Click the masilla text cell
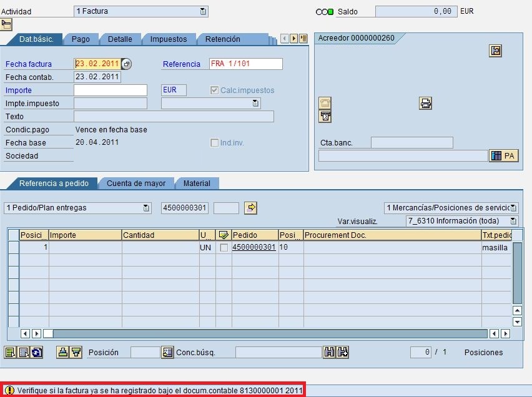Screen dimensions: 532x397 (495, 248)
